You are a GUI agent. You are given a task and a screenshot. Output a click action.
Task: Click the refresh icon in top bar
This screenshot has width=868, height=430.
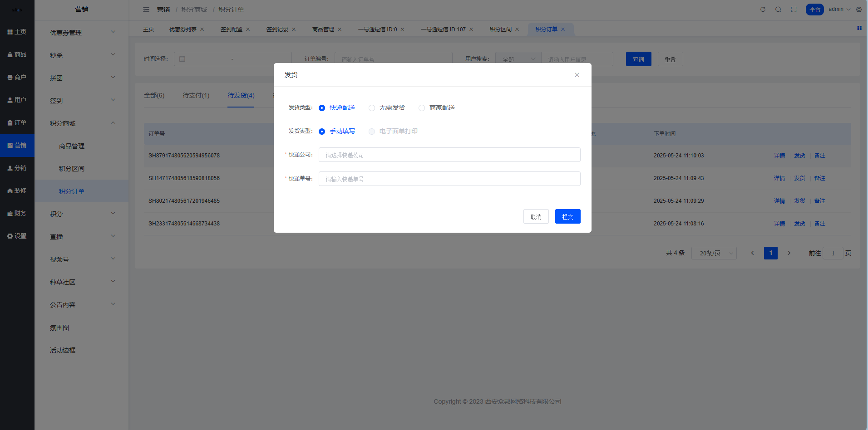coord(763,10)
